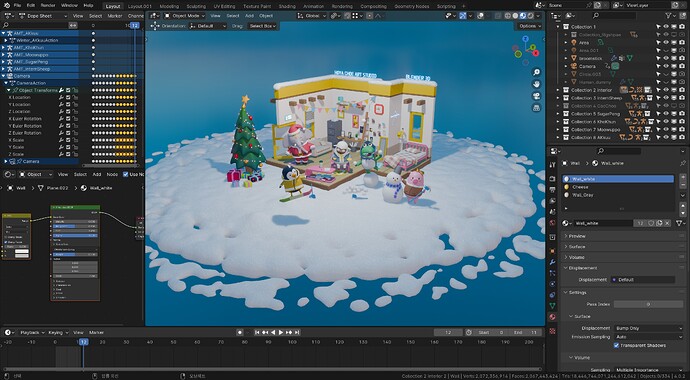The width and height of the screenshot is (690, 380).
Task: Jump to the end frame
Action: [x=297, y=332]
